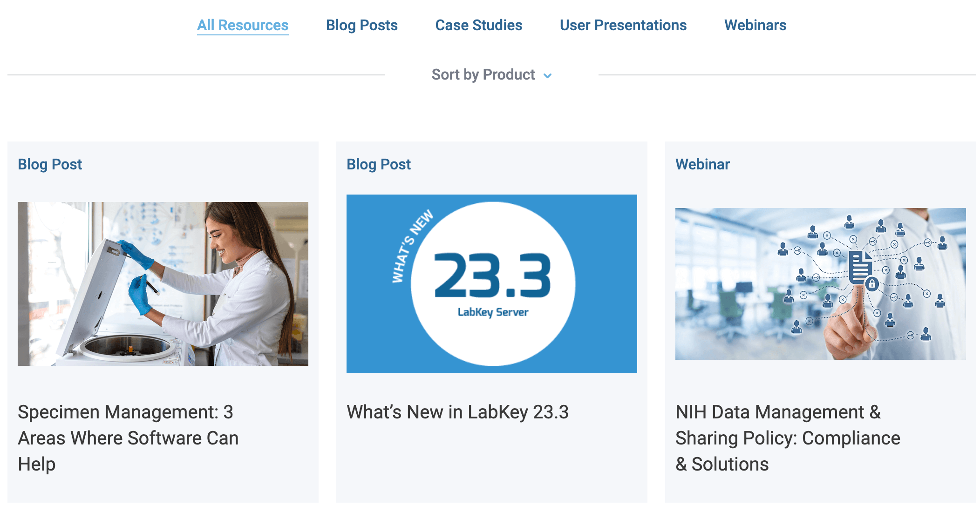
Task: Open NIH Data Management & Sharing Policy title
Action: point(787,437)
